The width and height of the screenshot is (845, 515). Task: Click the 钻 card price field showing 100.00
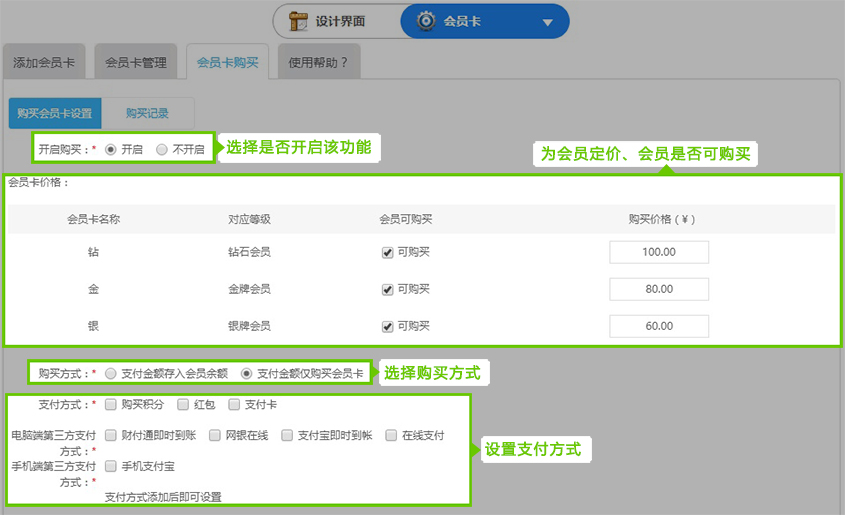click(x=658, y=253)
